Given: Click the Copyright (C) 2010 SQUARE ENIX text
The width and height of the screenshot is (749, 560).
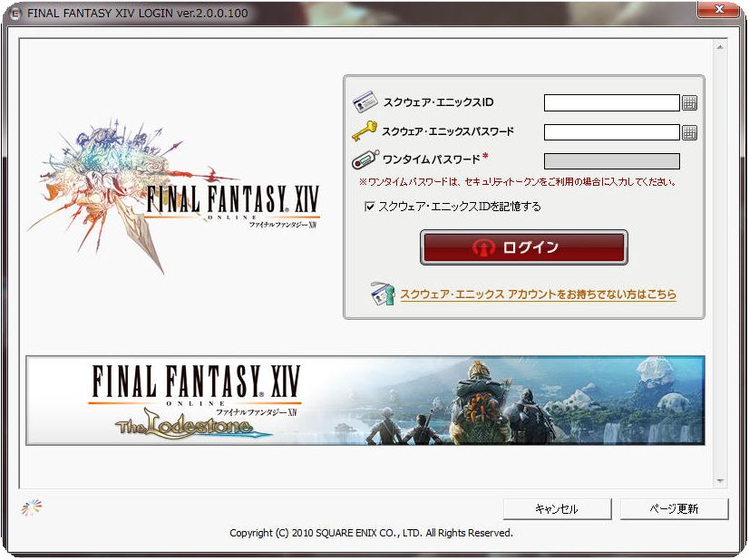Looking at the screenshot, I should point(371,533).
